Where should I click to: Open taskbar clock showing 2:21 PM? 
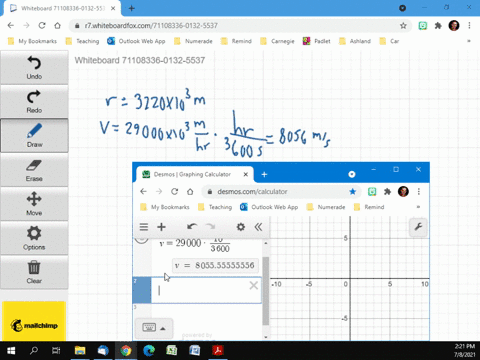[465, 351]
